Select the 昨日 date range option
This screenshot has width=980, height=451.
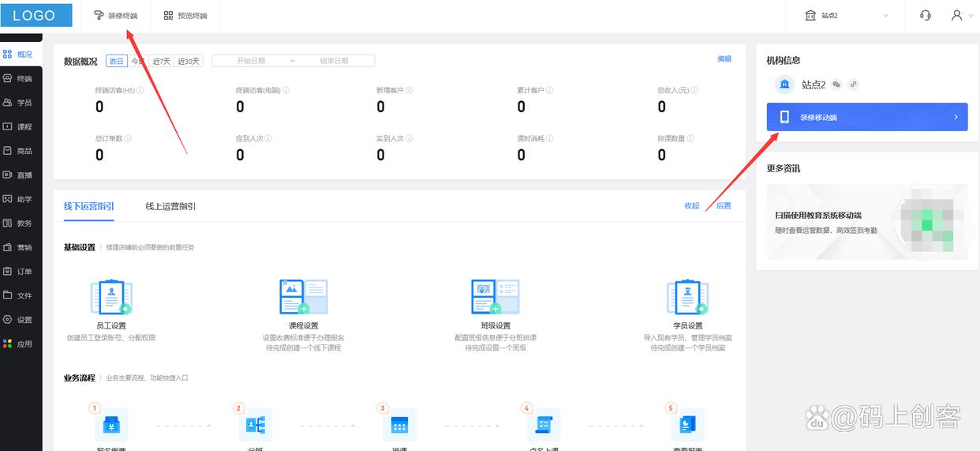click(x=116, y=61)
